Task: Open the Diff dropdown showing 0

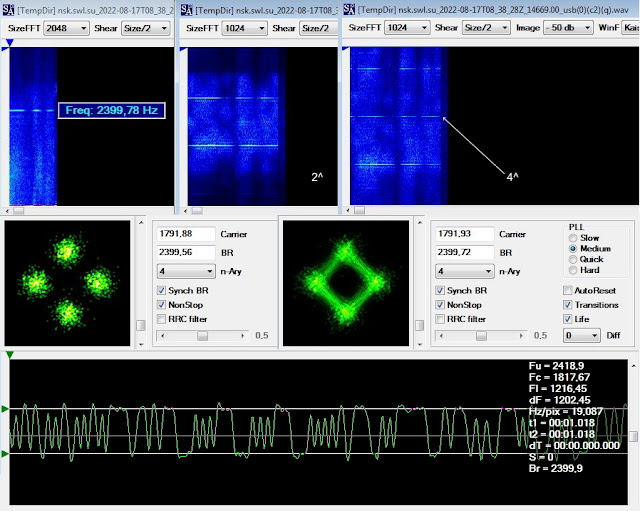Action: pyautogui.click(x=582, y=335)
